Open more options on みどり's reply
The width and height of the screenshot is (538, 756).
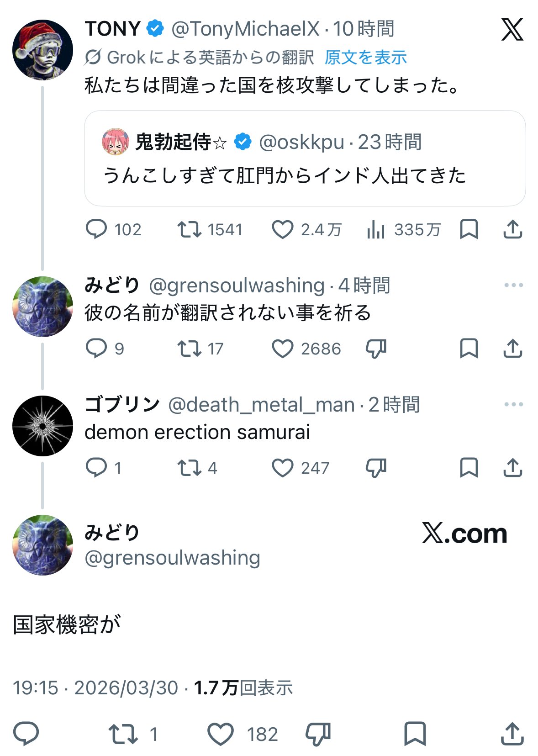coord(513,285)
